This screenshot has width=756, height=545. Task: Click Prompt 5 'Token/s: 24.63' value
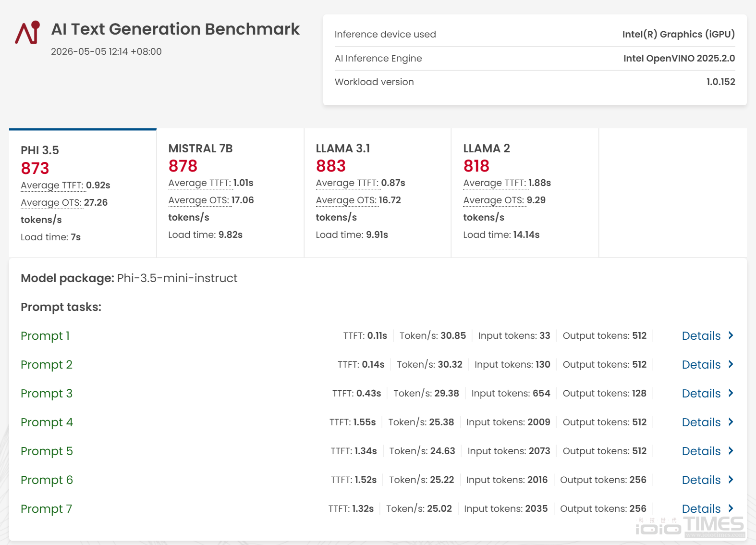422,451
